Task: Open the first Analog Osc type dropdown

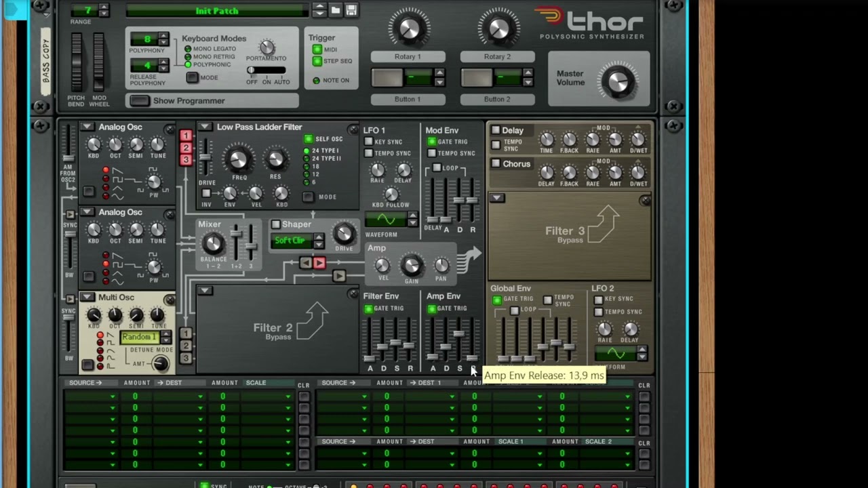Action: click(x=87, y=127)
